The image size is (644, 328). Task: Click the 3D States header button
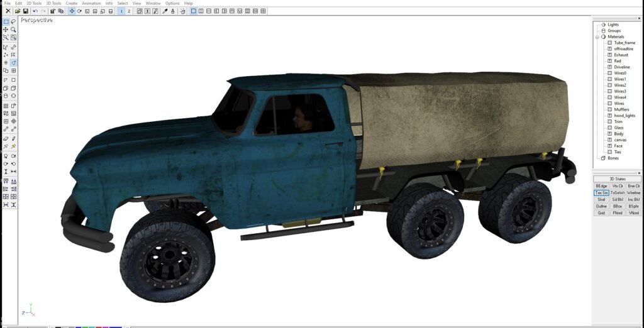[x=617, y=179]
